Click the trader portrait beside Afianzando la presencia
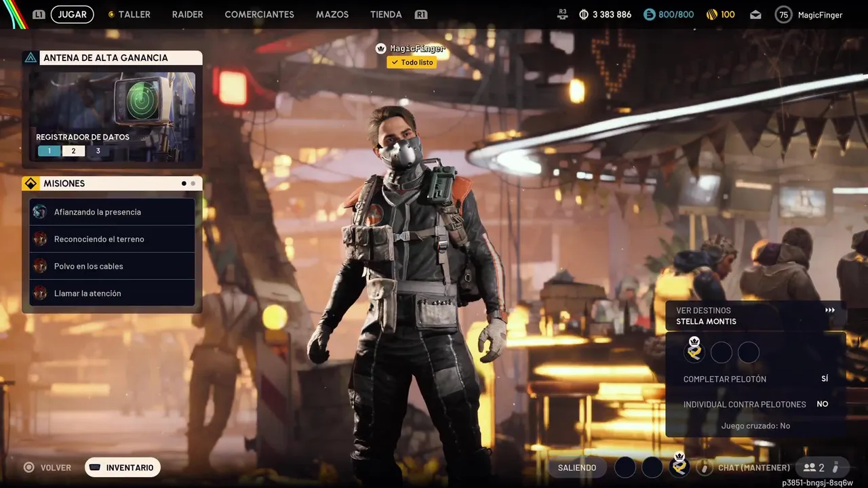868x488 pixels. [x=40, y=212]
